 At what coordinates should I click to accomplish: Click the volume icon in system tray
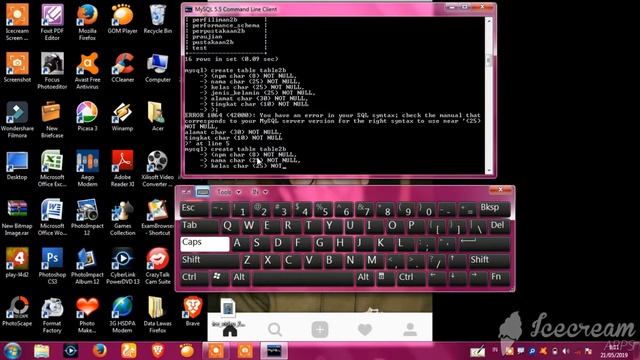pyautogui.click(x=565, y=351)
